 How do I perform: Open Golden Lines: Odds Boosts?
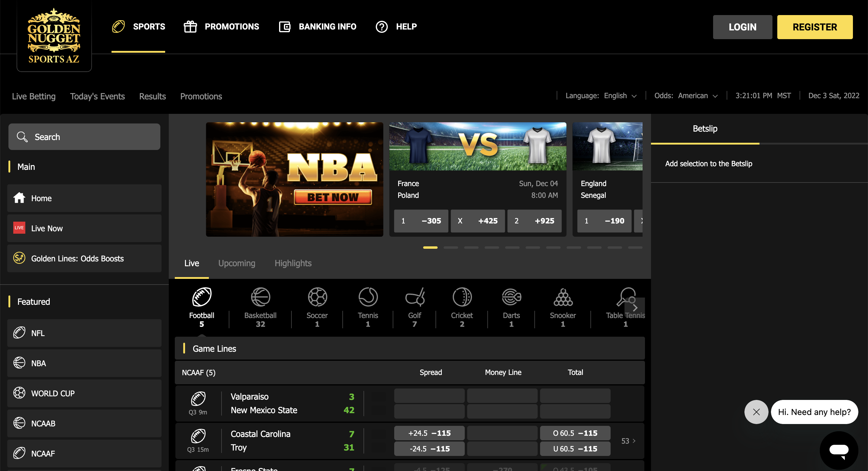pos(84,258)
